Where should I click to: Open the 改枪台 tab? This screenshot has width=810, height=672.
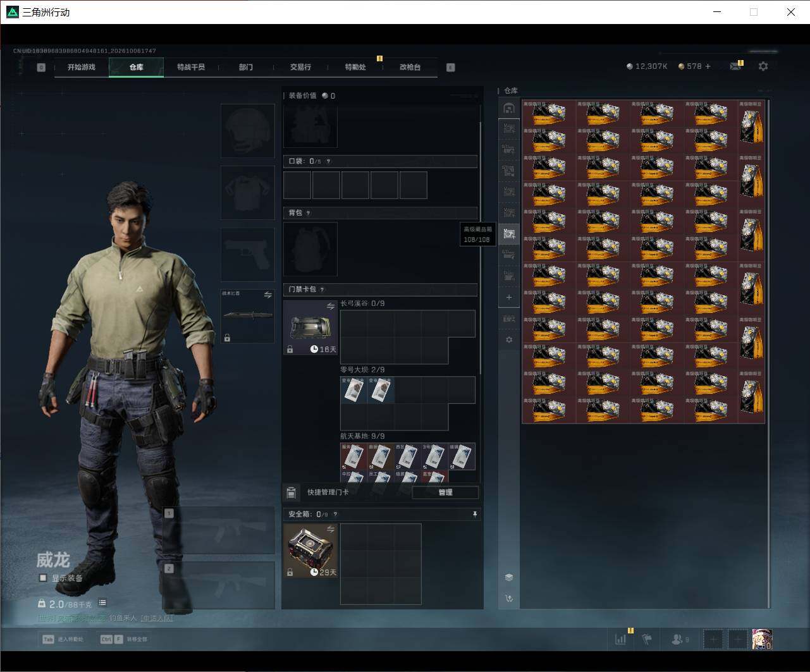pos(410,67)
